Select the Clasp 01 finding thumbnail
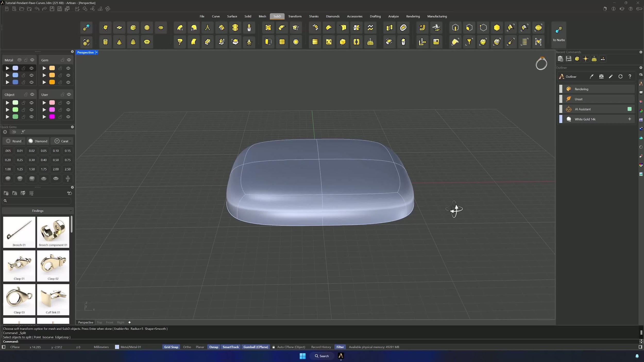This screenshot has width=644, height=362. click(x=19, y=266)
